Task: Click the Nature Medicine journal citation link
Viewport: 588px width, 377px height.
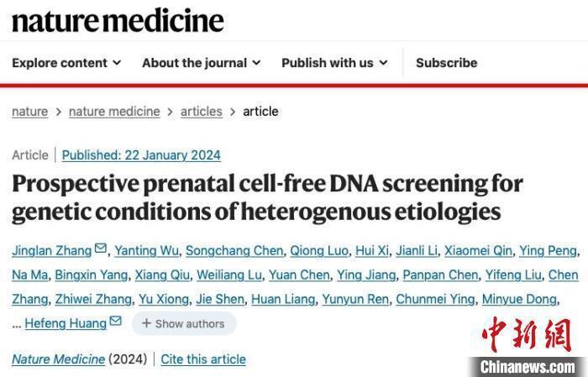Action: 58,359
